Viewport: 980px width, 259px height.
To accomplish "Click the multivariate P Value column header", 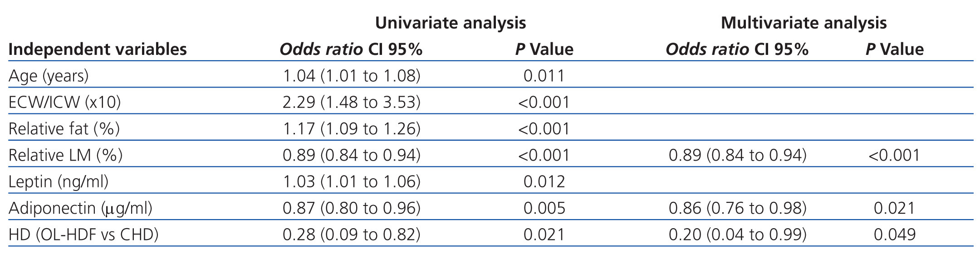I will tap(894, 49).
